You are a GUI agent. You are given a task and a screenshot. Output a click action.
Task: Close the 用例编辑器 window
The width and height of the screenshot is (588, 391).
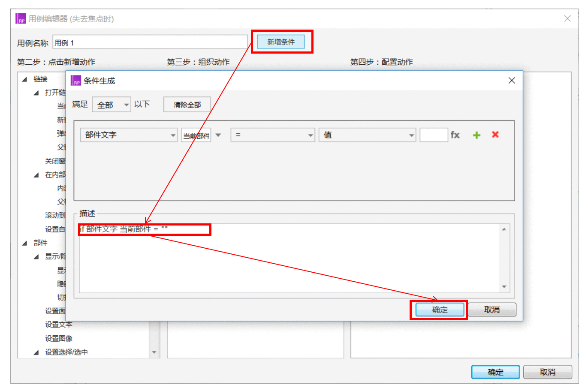(x=567, y=18)
